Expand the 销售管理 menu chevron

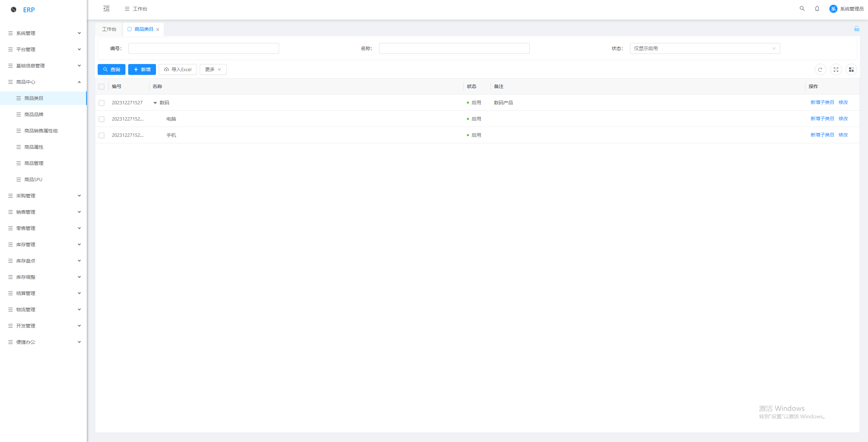click(x=79, y=212)
